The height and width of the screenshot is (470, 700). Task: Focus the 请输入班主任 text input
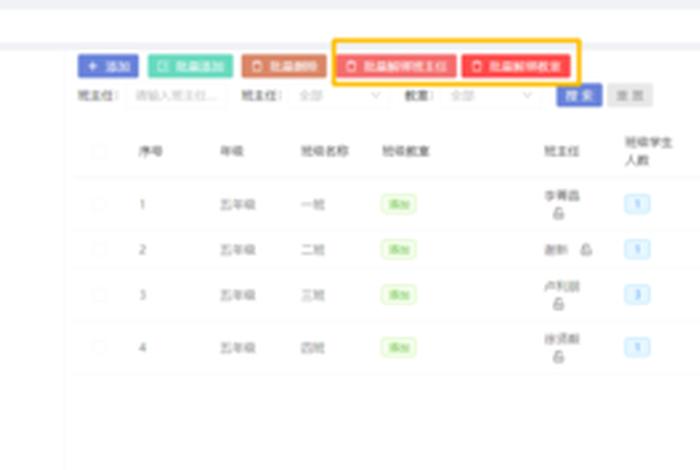(x=176, y=96)
